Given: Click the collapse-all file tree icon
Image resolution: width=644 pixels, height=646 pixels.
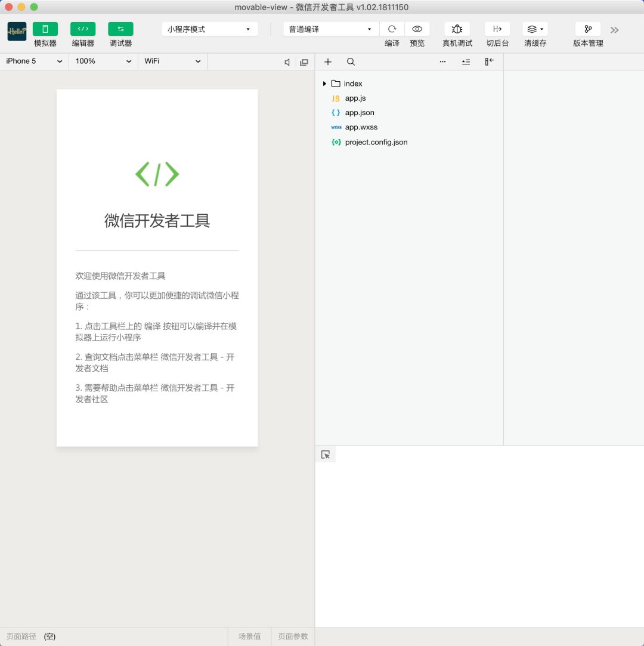Looking at the screenshot, I should point(466,62).
